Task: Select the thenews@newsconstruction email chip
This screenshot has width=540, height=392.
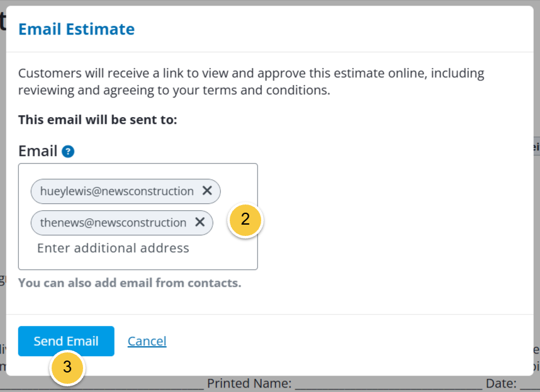Action: coord(113,223)
